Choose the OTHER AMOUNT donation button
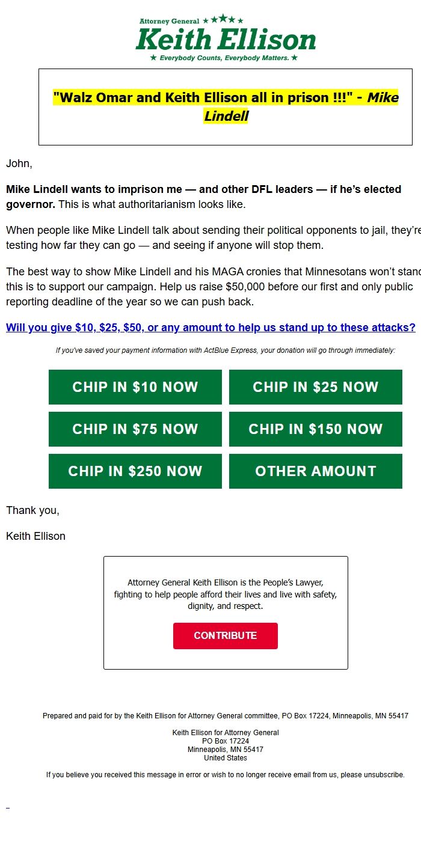Image resolution: width=421 pixels, height=868 pixels. click(315, 471)
